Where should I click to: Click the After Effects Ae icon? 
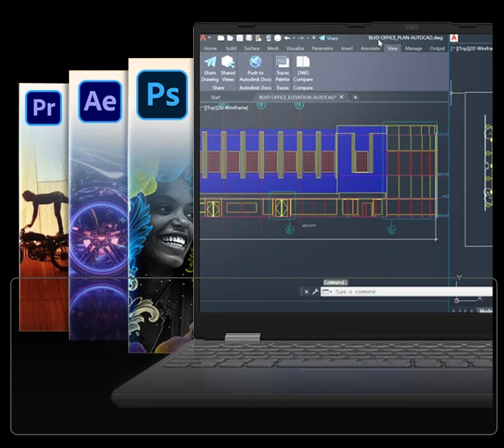100,101
